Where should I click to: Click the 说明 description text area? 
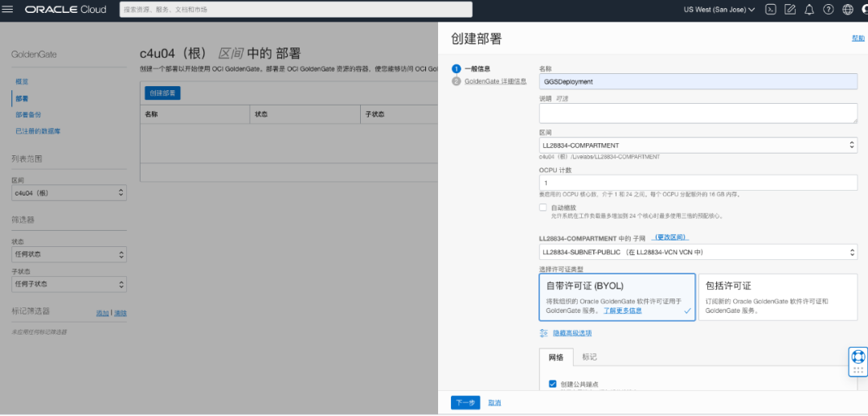coord(698,113)
